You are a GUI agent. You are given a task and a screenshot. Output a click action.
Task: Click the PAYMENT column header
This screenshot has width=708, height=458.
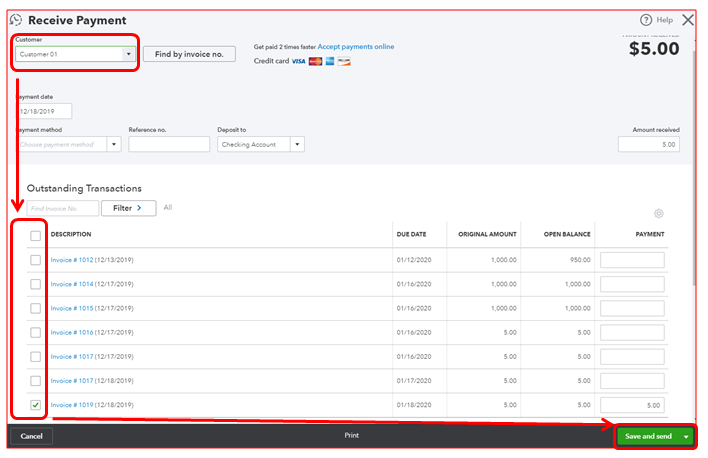coord(650,234)
